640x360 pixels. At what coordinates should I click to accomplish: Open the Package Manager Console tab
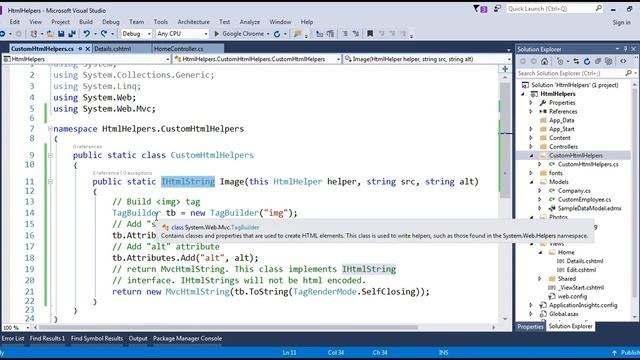[187, 338]
